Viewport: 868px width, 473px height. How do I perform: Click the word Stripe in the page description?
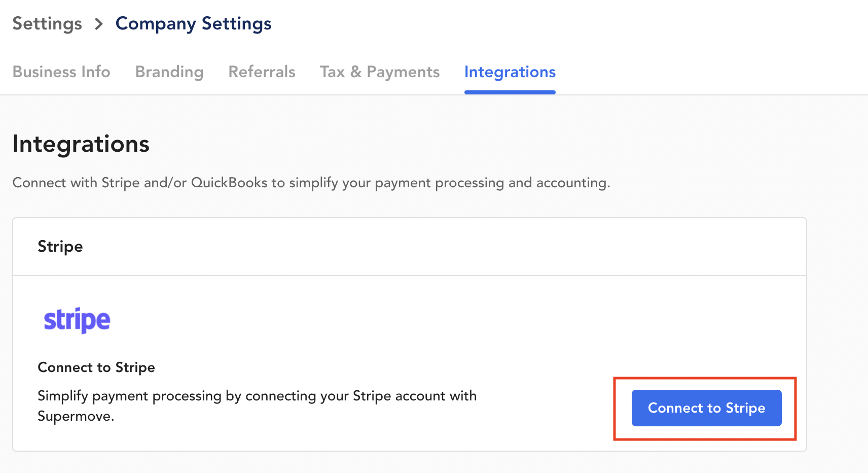pos(120,183)
